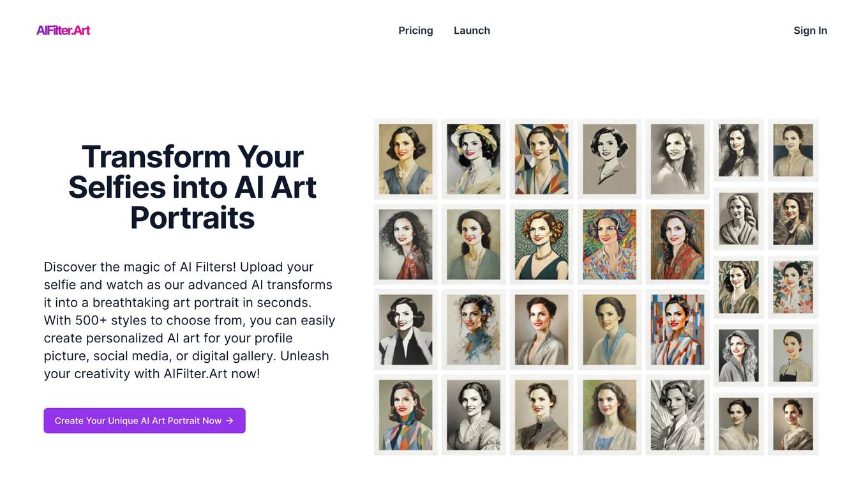Image resolution: width=868 pixels, height=488 pixels.
Task: Select the top-right portrait with navy background
Action: coord(793,150)
